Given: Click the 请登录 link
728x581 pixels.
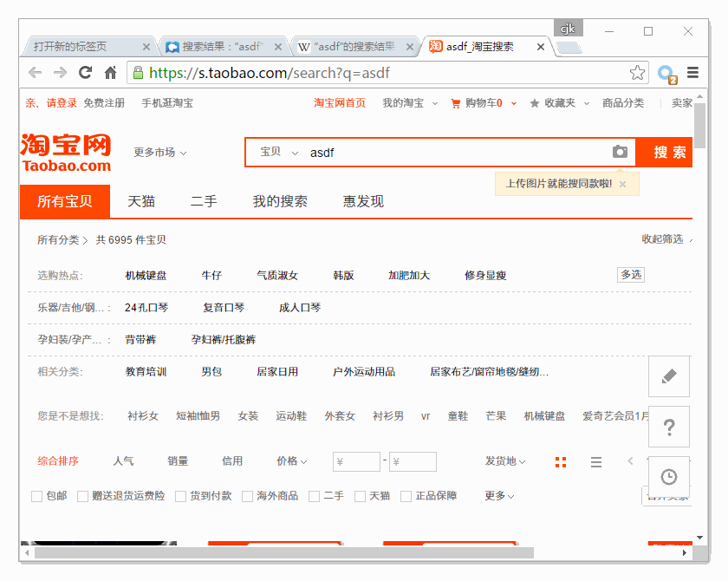Looking at the screenshot, I should click(x=62, y=103).
